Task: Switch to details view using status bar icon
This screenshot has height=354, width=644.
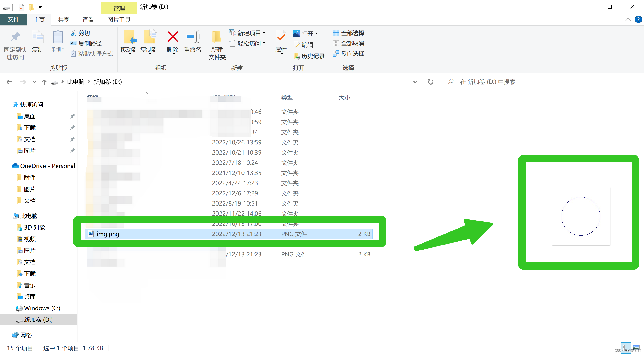Action: (626, 348)
